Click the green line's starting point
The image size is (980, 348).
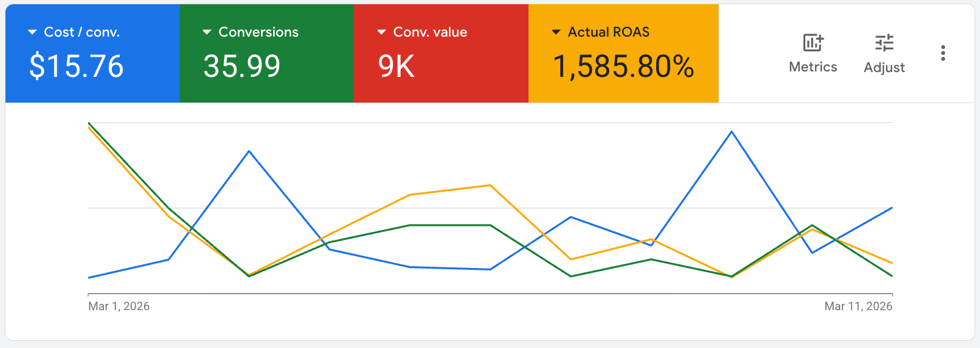click(x=89, y=123)
